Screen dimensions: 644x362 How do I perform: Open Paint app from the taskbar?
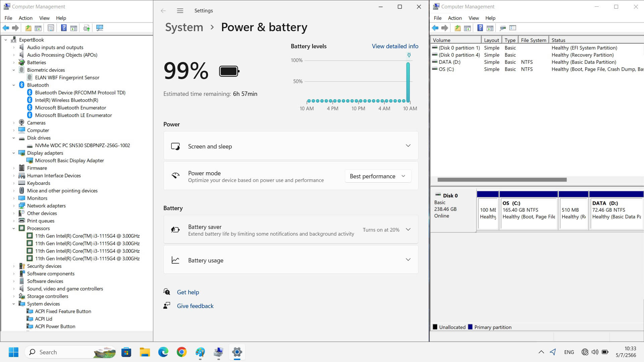point(200,352)
